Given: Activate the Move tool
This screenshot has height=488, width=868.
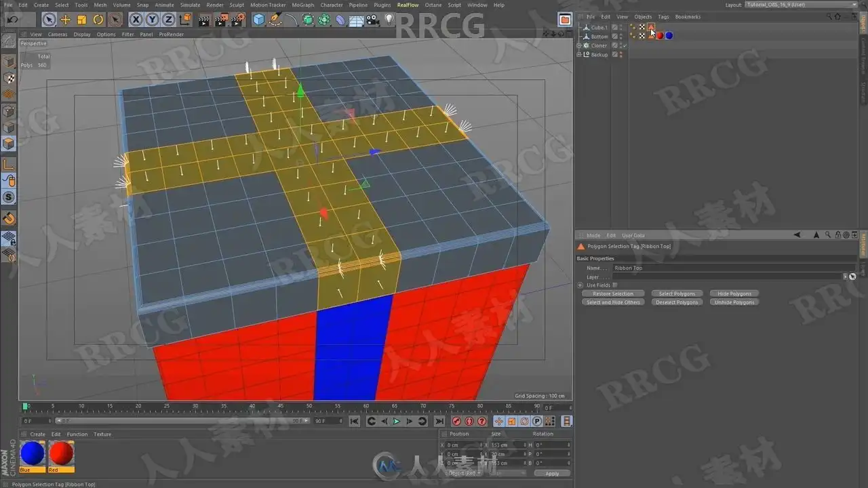Looking at the screenshot, I should coord(66,20).
